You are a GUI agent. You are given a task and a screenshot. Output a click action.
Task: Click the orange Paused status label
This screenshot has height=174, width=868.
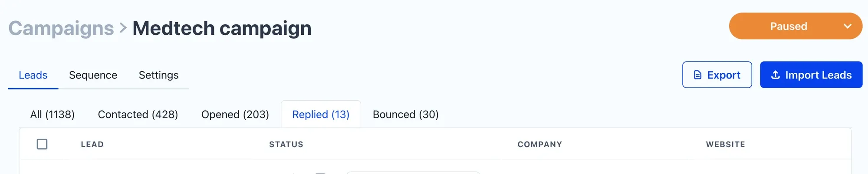tap(788, 26)
